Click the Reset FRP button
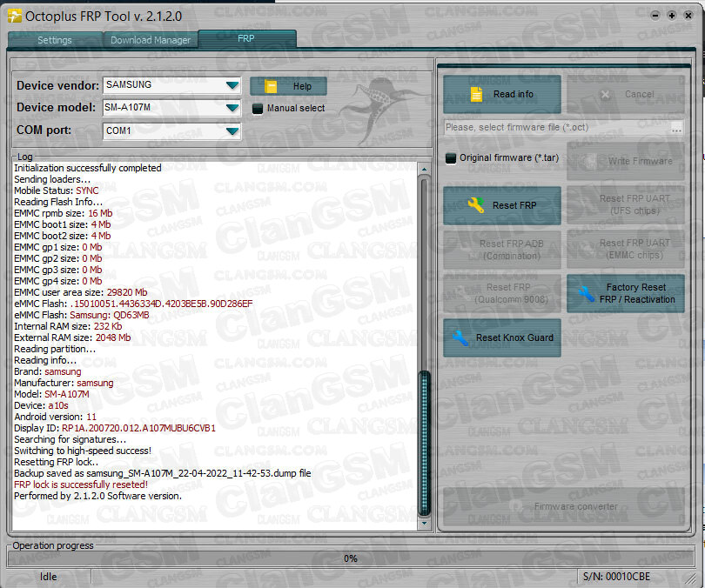Viewport: 705px width, 588px height. pyautogui.click(x=502, y=205)
